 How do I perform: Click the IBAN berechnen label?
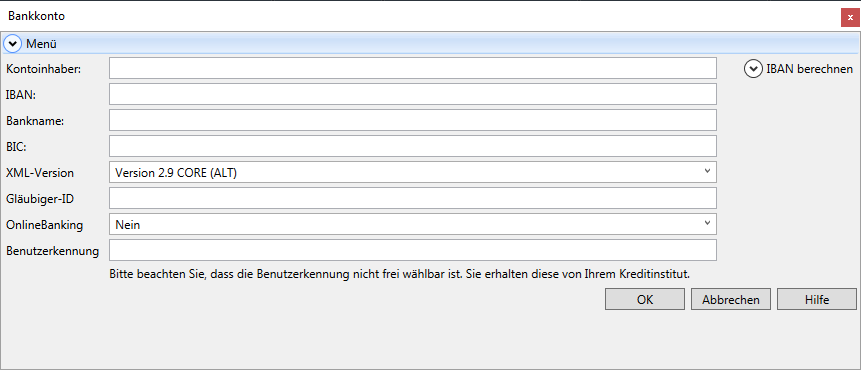tap(809, 69)
